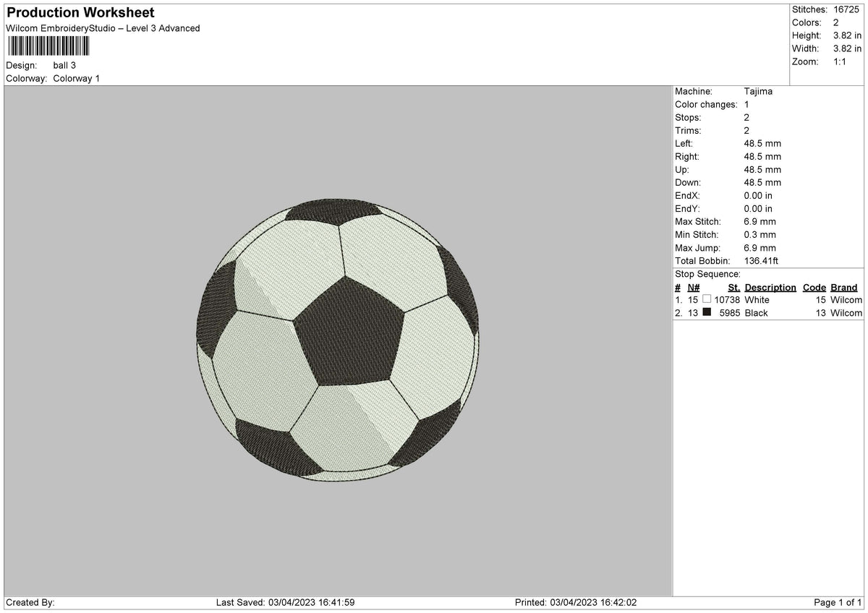Image resolution: width=868 pixels, height=613 pixels.
Task: Click the 'Min Stitch:' value 0.3 mm
Action: [759, 234]
